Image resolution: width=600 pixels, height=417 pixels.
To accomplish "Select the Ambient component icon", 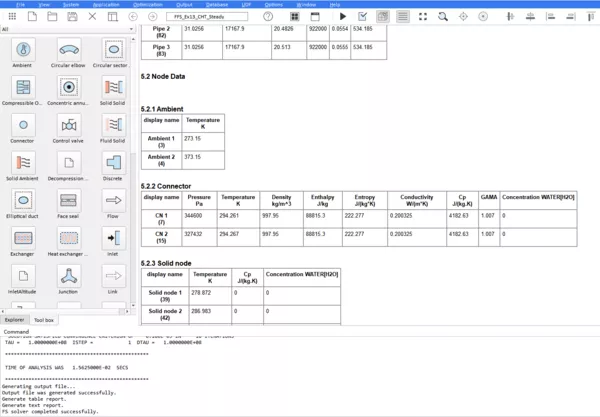I will [23, 49].
